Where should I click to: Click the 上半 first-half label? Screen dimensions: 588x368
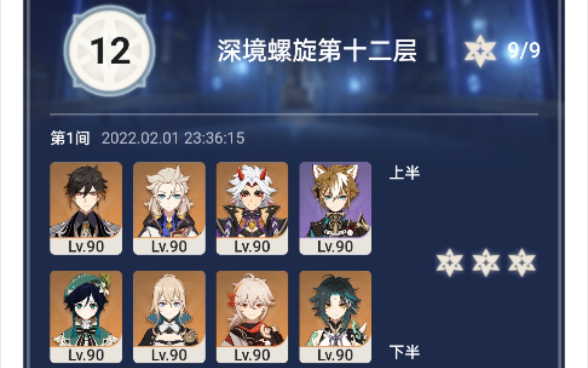coord(405,173)
